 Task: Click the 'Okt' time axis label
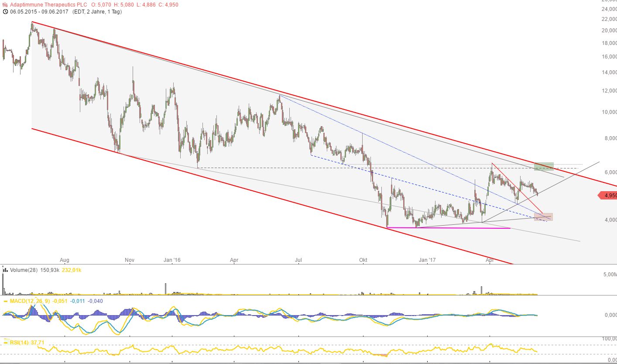363,261
